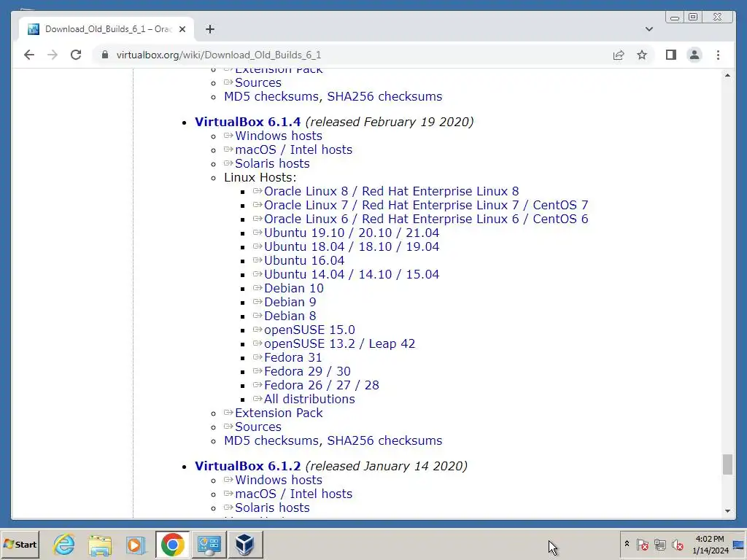The image size is (747, 560).
Task: Click the taskbar clock showing 4:02 PM
Action: (x=710, y=544)
